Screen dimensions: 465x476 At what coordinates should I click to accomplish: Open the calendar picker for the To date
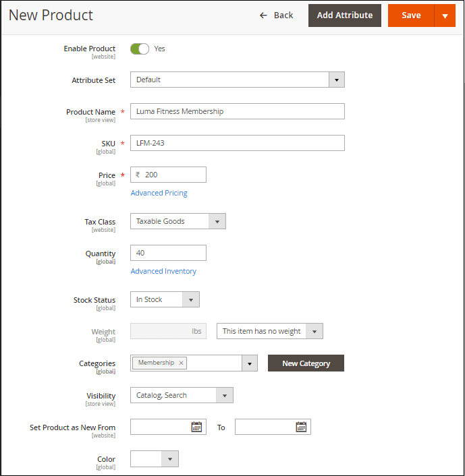click(x=301, y=427)
